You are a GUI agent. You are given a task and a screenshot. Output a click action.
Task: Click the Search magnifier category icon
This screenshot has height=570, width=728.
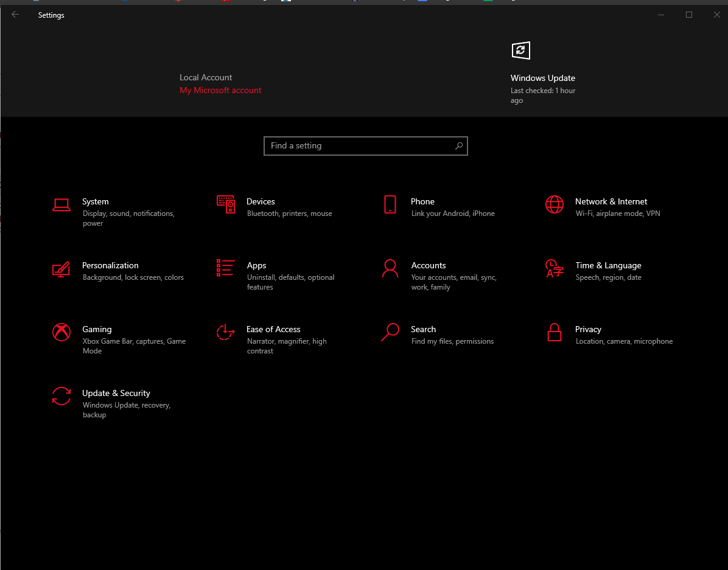(x=390, y=332)
